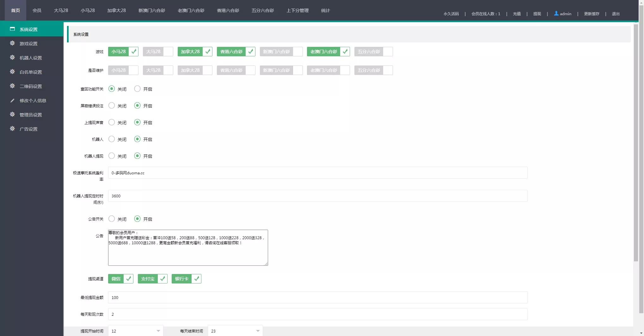Click the gear icon beside 管理员设置
The height and width of the screenshot is (336, 644).
pyautogui.click(x=12, y=115)
